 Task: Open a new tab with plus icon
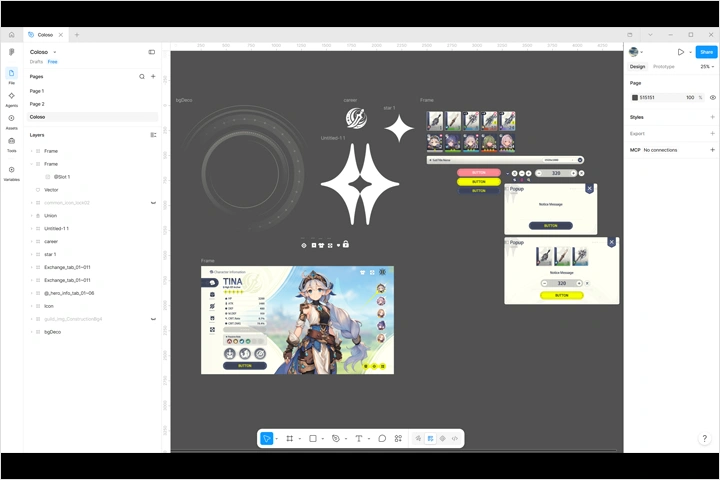pyautogui.click(x=77, y=34)
